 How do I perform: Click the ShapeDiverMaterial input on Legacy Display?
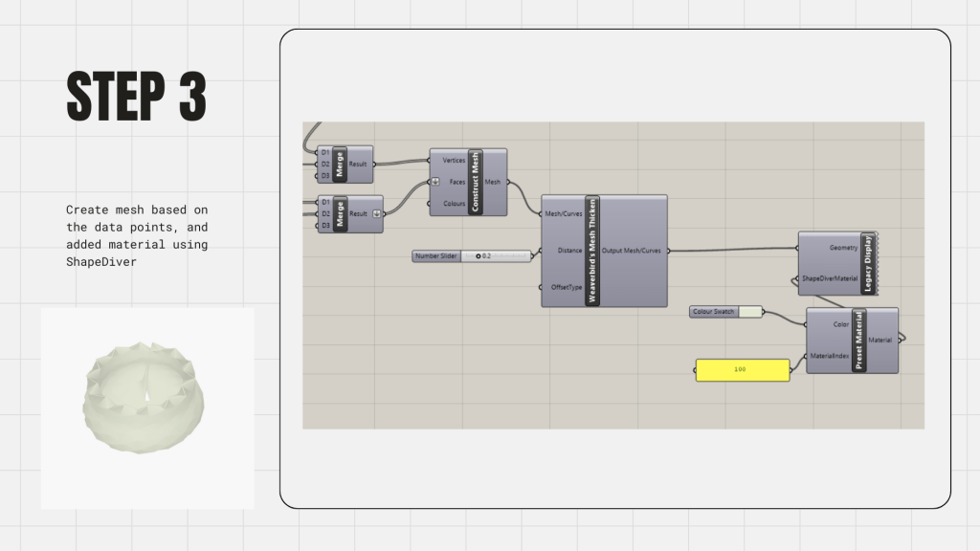coord(829,278)
